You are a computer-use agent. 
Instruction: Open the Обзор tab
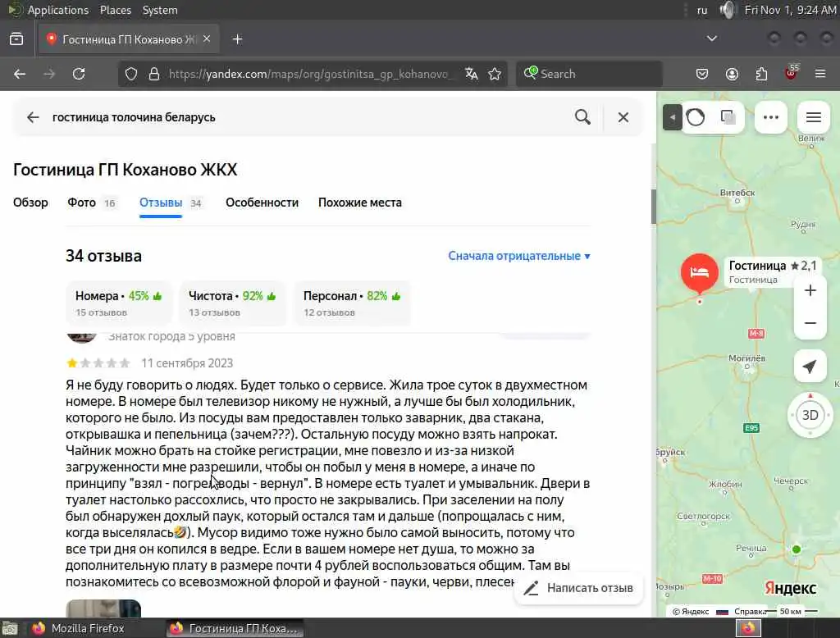[x=30, y=203]
